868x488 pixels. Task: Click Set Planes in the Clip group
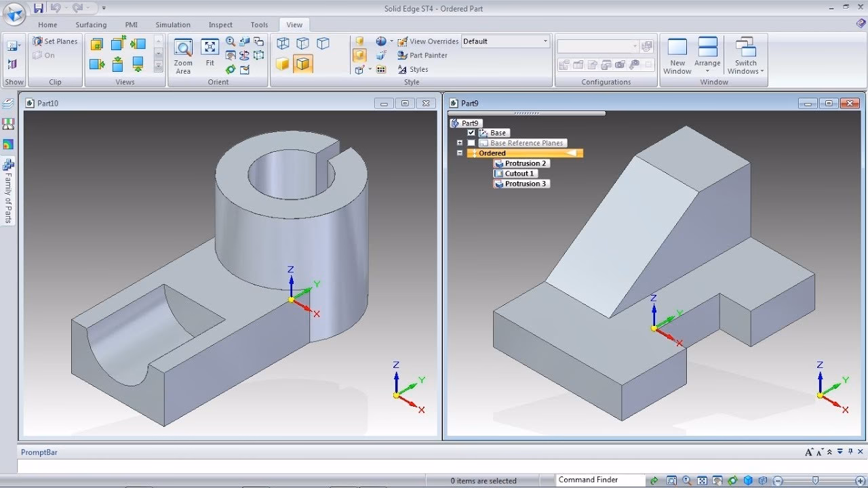pyautogui.click(x=55, y=41)
